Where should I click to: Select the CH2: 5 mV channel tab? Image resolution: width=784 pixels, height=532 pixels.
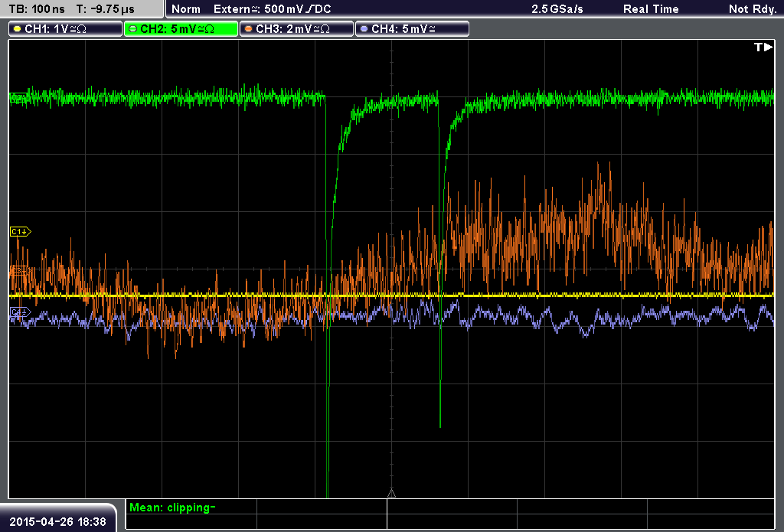(181, 29)
